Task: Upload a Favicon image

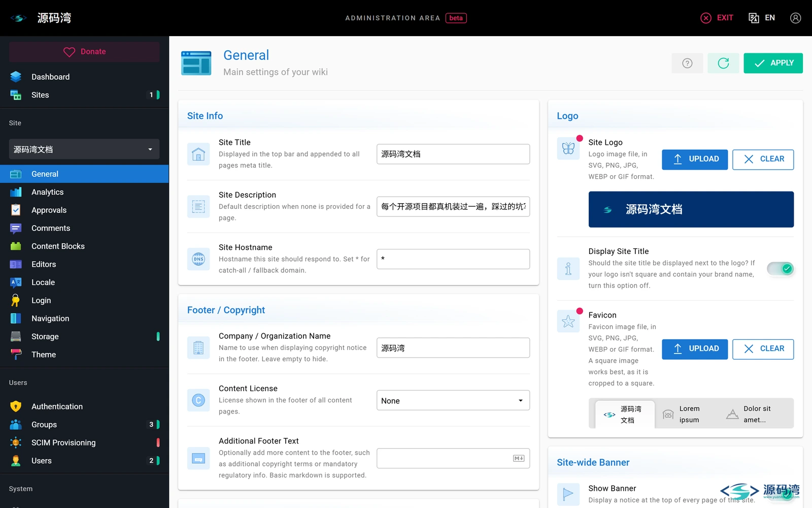Action: click(695, 349)
